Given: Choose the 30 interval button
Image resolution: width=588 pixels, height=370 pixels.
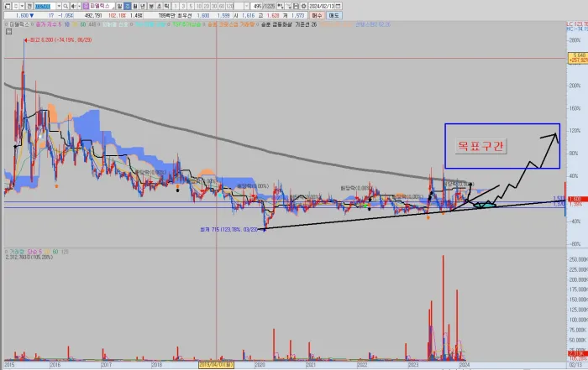Looking at the screenshot, I should pos(214,6).
